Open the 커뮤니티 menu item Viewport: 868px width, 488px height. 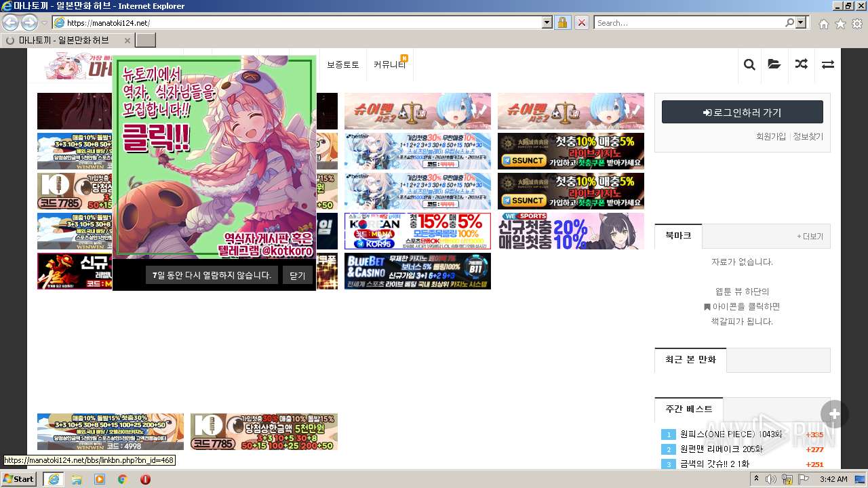pyautogui.click(x=389, y=64)
